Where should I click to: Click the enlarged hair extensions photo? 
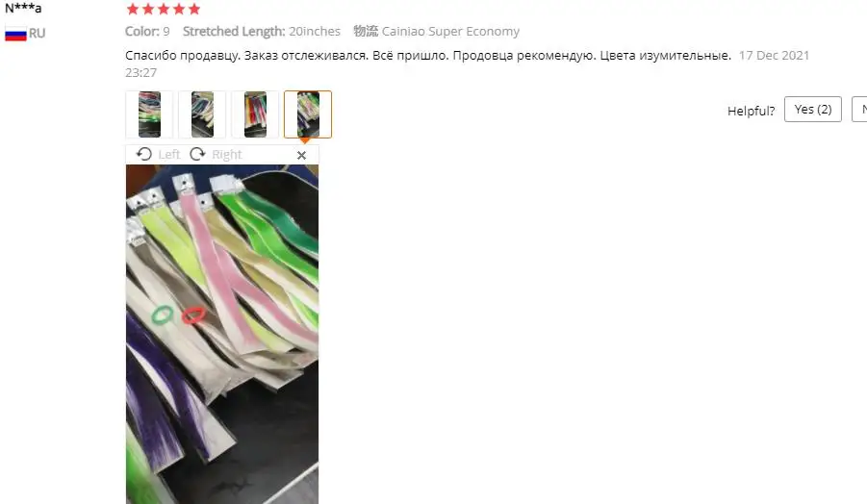click(x=222, y=335)
